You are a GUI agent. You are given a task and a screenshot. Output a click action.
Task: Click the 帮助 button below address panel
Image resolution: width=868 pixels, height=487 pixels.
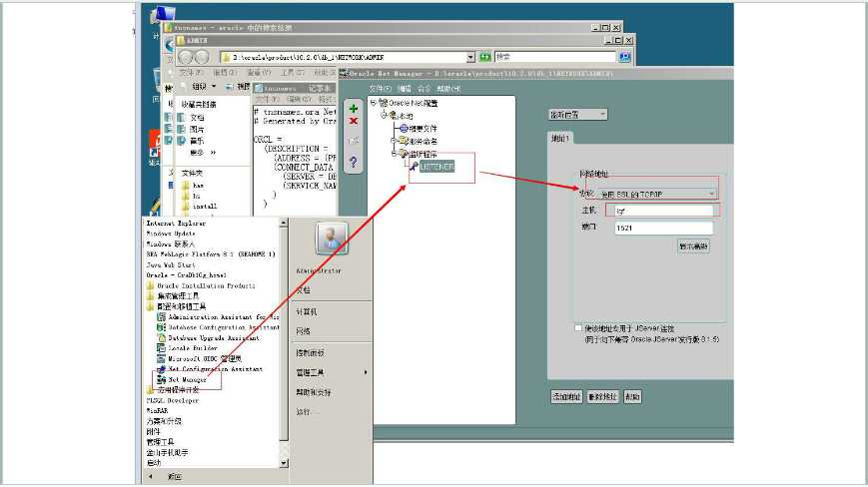(x=632, y=396)
